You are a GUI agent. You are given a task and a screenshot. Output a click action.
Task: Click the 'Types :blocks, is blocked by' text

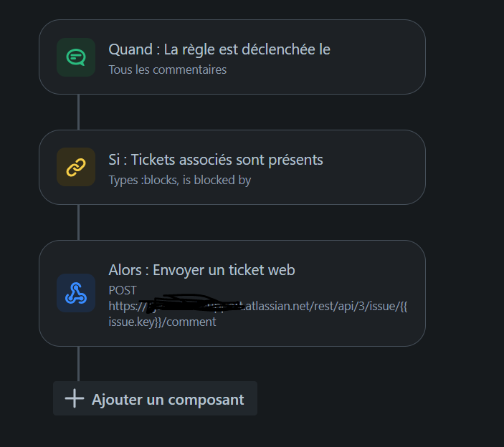click(x=180, y=180)
